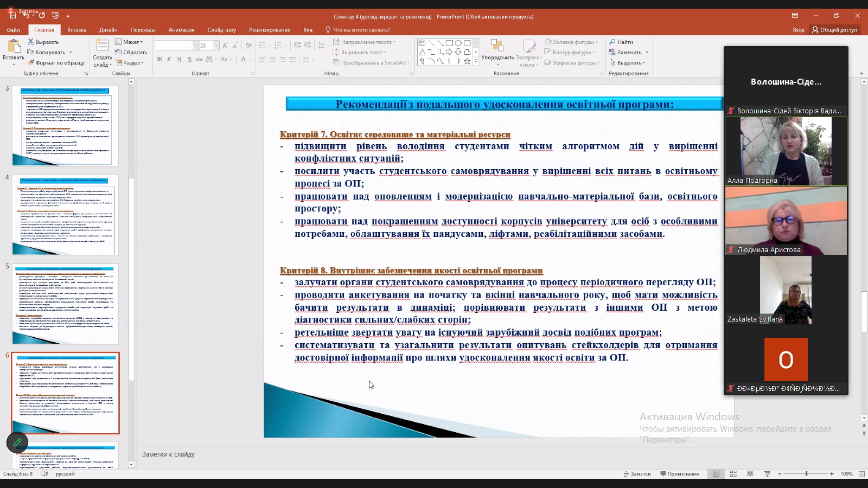
Task: Switch to the Анимация tab
Action: (181, 30)
